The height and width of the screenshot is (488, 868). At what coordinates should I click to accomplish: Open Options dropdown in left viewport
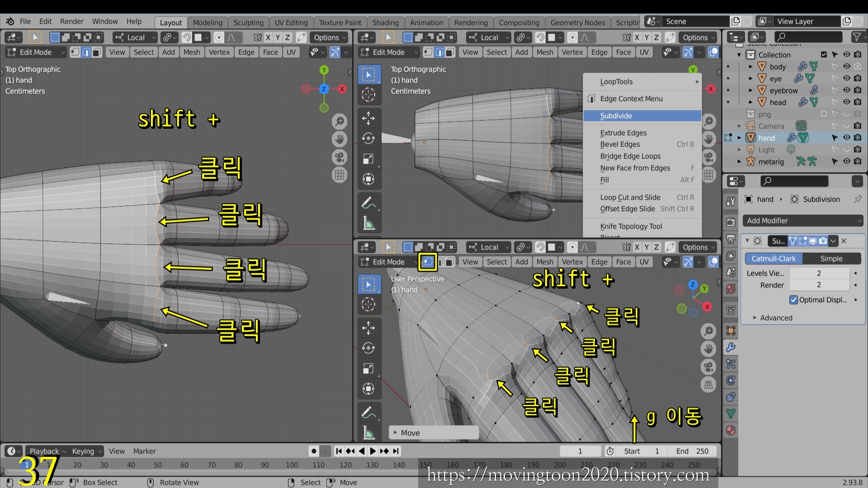point(329,38)
